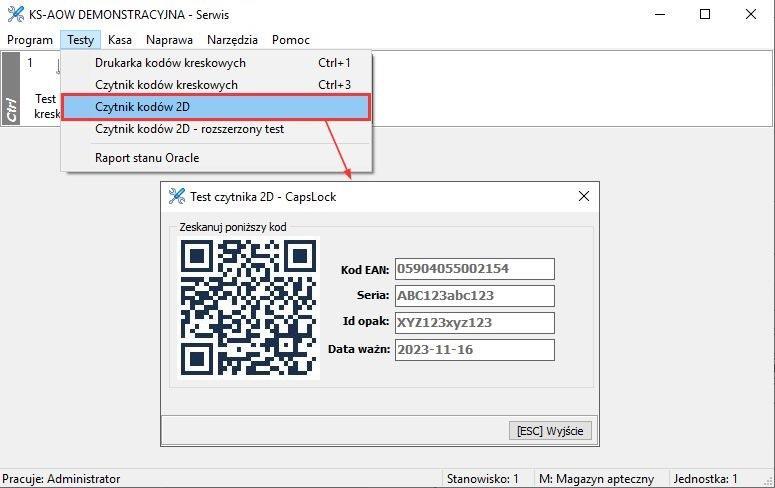Click the Data ważn input field

click(474, 350)
